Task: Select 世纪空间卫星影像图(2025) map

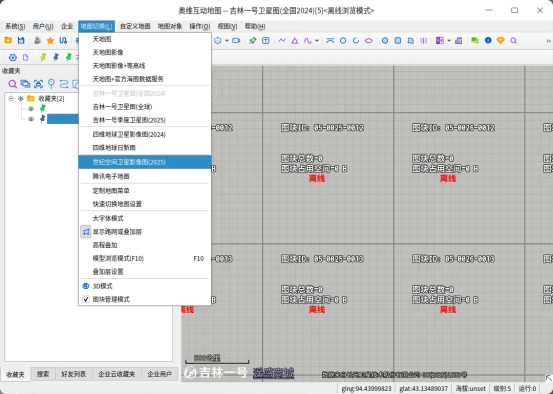Action: pos(145,162)
